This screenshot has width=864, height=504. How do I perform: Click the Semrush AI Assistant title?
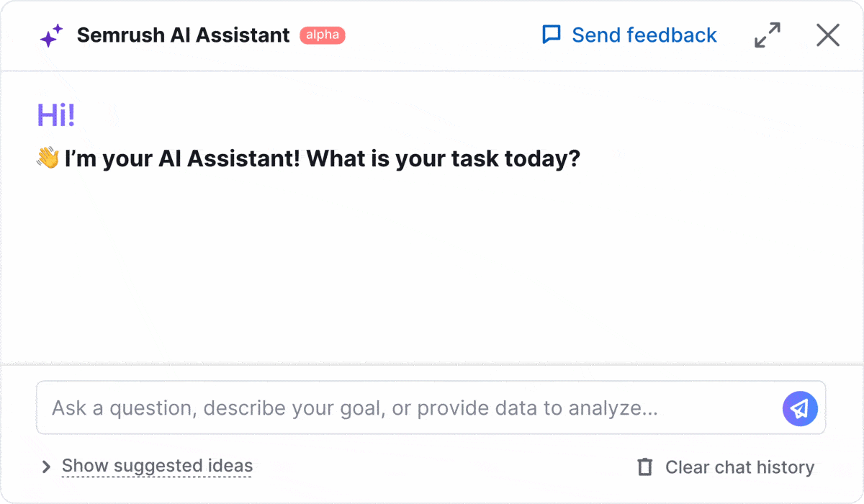coord(183,35)
